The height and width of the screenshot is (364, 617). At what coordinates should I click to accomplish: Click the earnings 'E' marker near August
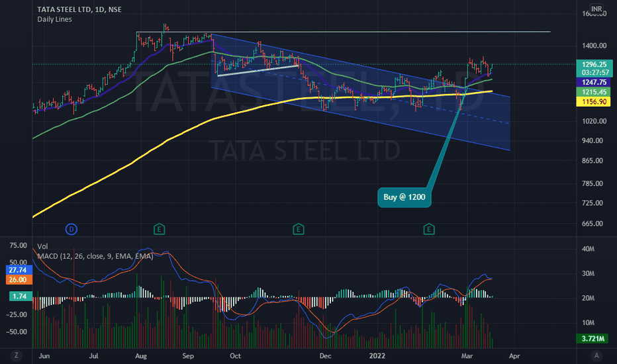(x=159, y=229)
